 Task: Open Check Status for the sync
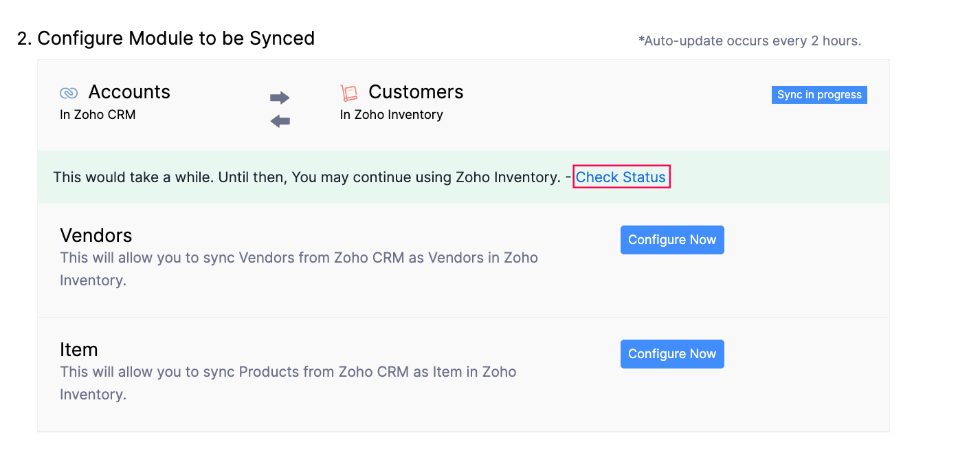click(621, 177)
